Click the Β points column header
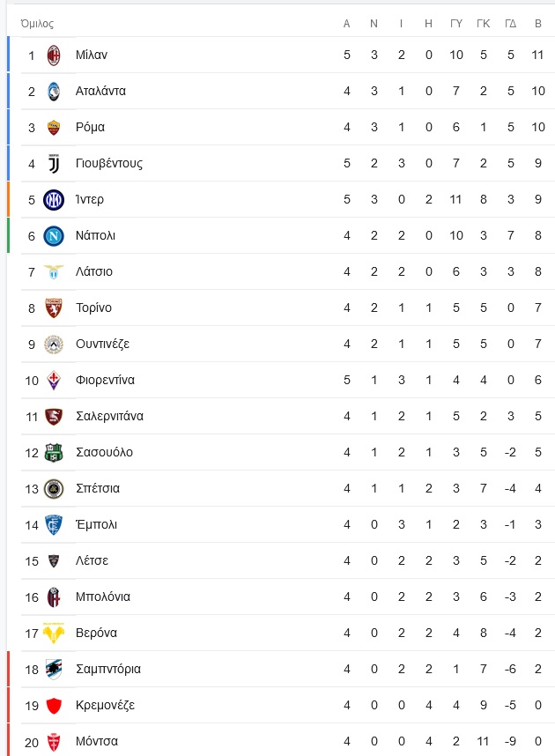This screenshot has width=555, height=756. [x=538, y=23]
